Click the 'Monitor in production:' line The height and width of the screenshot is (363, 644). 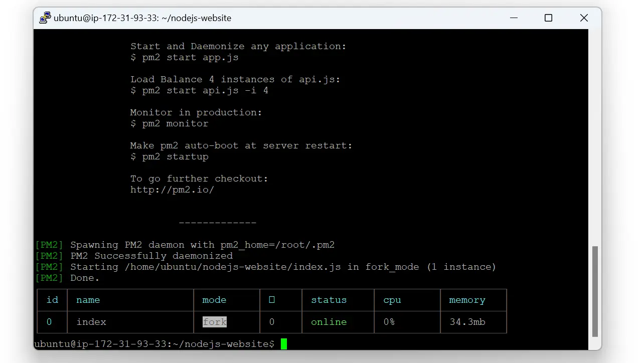coord(196,112)
